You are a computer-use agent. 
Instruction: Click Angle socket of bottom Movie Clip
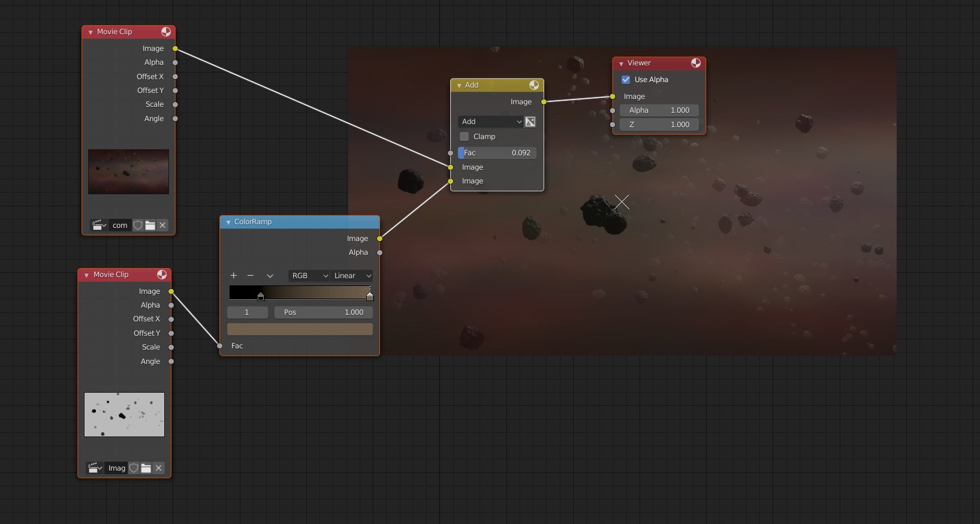171,362
